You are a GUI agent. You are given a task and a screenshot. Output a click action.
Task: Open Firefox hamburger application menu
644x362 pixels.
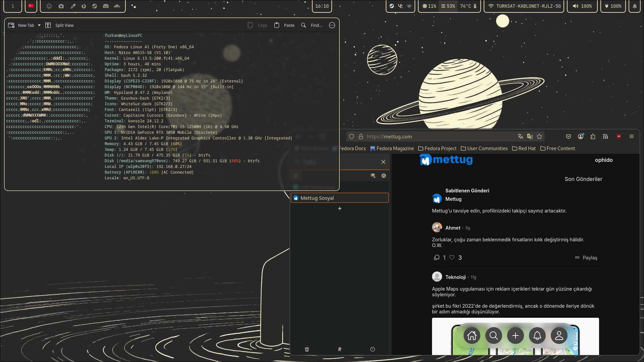pos(632,136)
